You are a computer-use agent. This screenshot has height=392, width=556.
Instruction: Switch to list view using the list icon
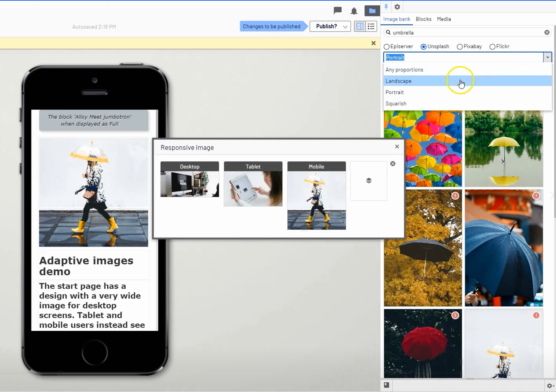coord(371,26)
